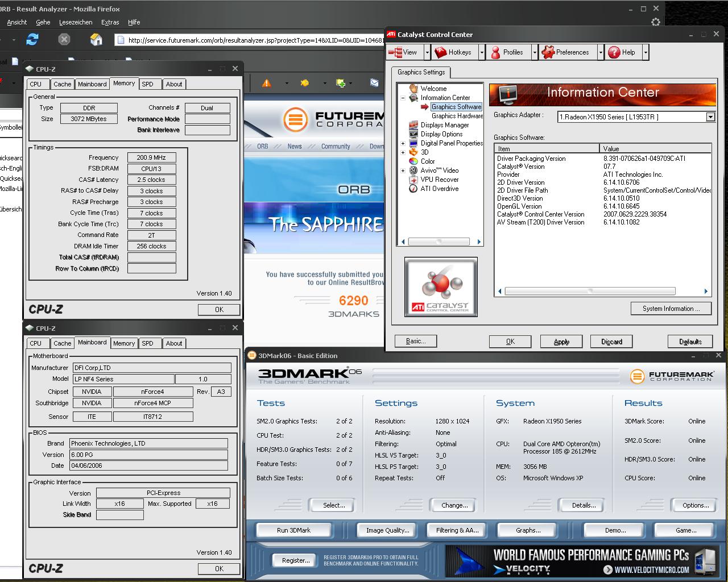
Task: Open the Profiles button dropdown arrow
Action: [535, 52]
